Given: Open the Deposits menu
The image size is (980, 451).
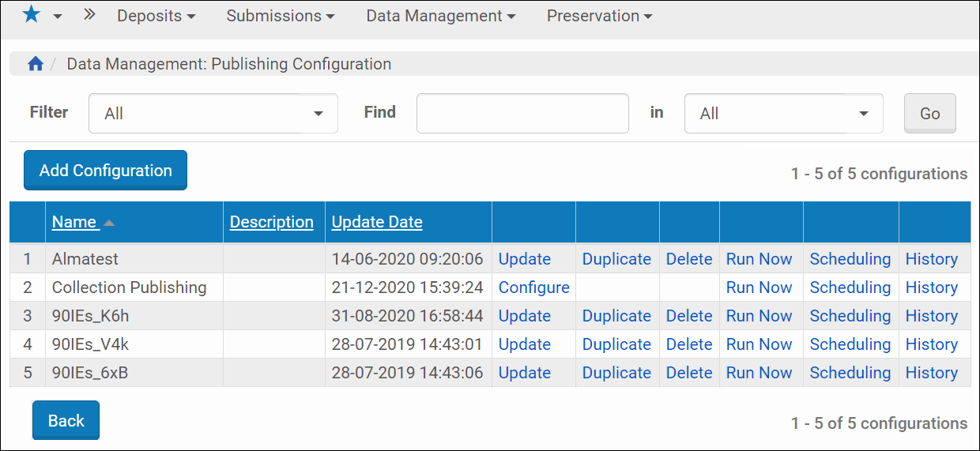Looking at the screenshot, I should pyautogui.click(x=156, y=16).
